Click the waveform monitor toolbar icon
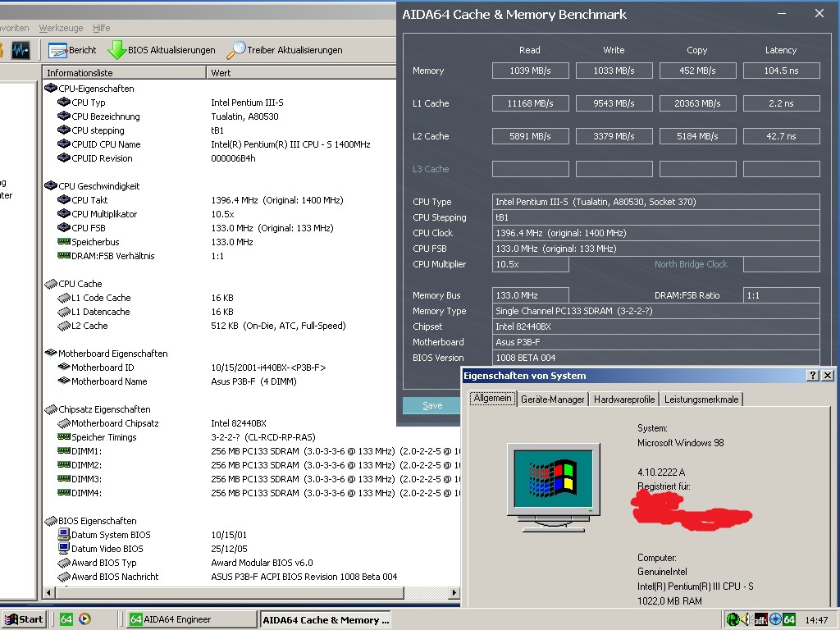The height and width of the screenshot is (630, 840). click(21, 50)
